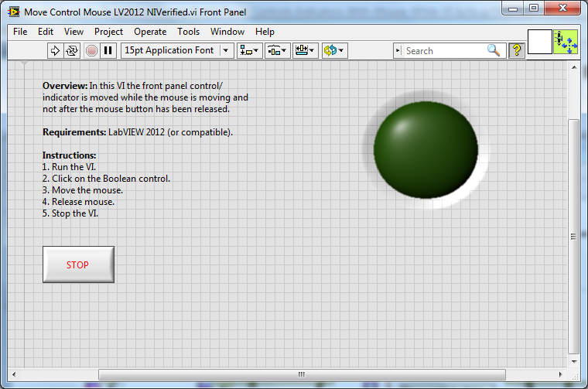The image size is (588, 389).
Task: Click the '4. Release mouse.' line
Action: (x=78, y=202)
